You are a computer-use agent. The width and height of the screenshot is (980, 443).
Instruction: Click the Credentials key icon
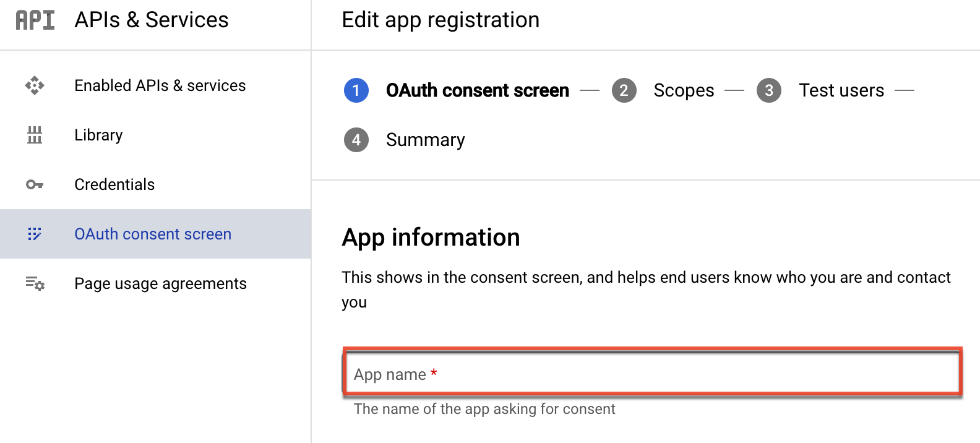(x=35, y=184)
